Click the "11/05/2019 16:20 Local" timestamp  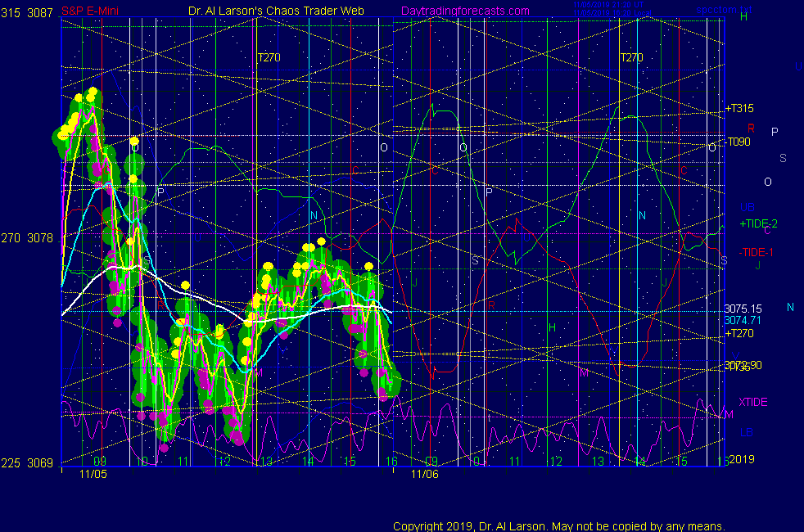pos(612,13)
